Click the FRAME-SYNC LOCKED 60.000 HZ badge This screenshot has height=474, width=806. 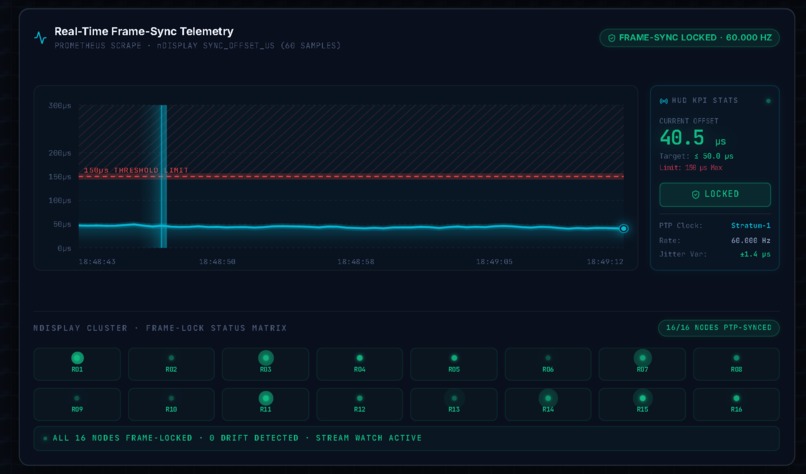(x=689, y=38)
